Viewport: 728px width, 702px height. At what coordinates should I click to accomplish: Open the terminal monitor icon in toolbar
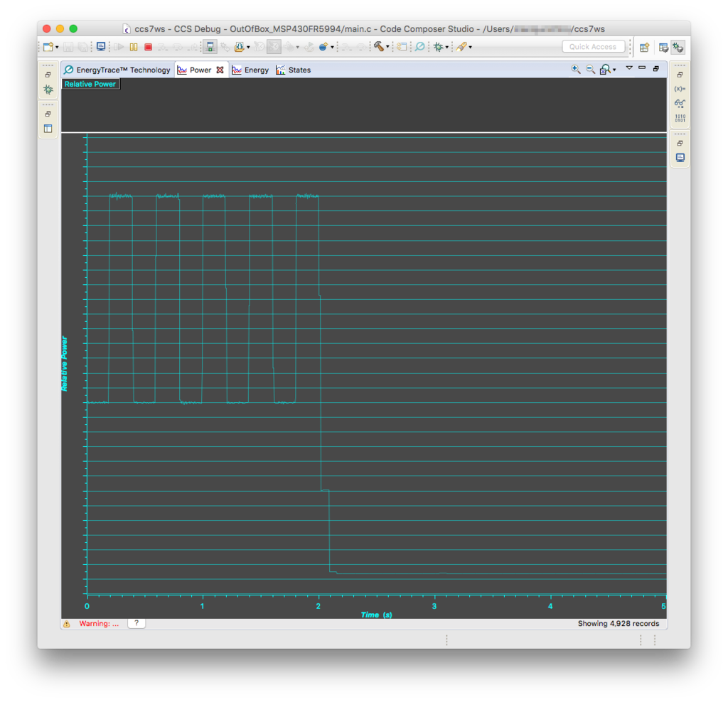point(101,46)
